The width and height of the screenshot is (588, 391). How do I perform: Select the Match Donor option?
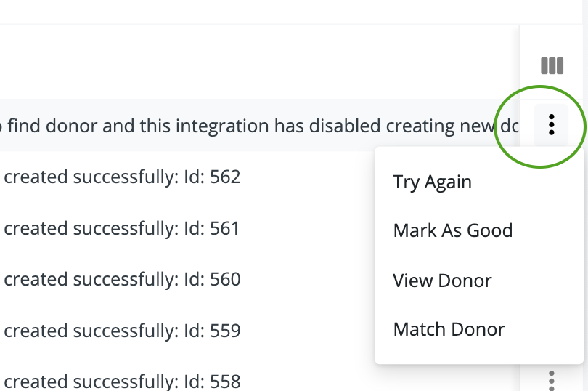449,329
